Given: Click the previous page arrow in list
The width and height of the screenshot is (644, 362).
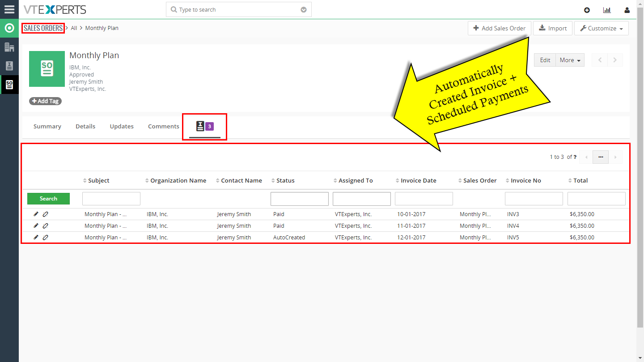Looking at the screenshot, I should 586,157.
